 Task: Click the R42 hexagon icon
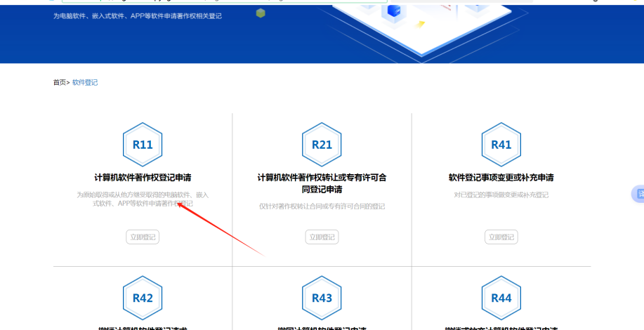point(143,298)
